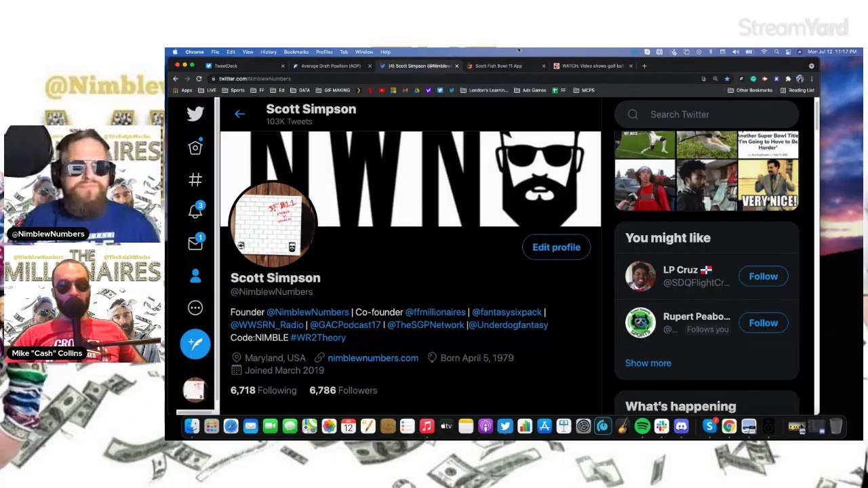Viewport: 868px width, 488px height.
Task: Open Slack from the Dock
Action: pos(662,426)
